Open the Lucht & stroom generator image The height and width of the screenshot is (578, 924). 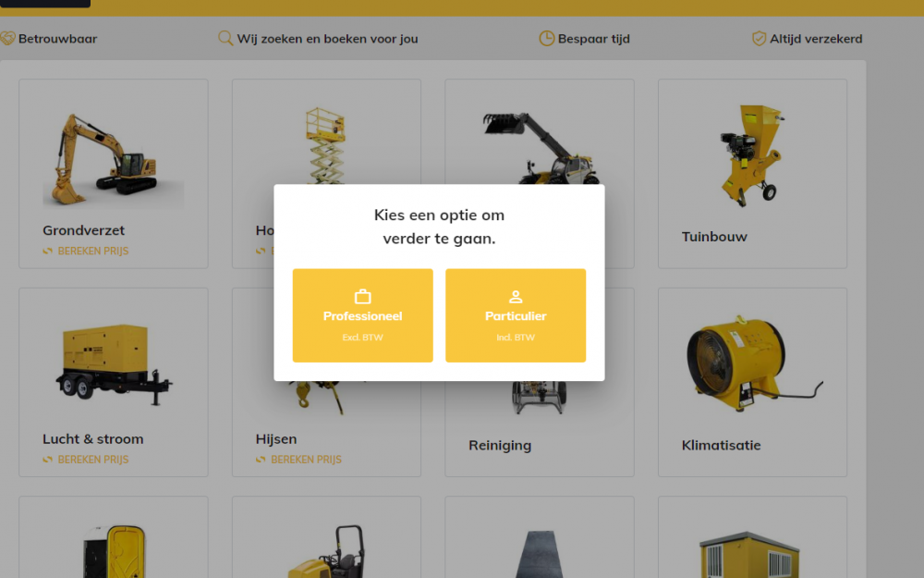(x=113, y=364)
